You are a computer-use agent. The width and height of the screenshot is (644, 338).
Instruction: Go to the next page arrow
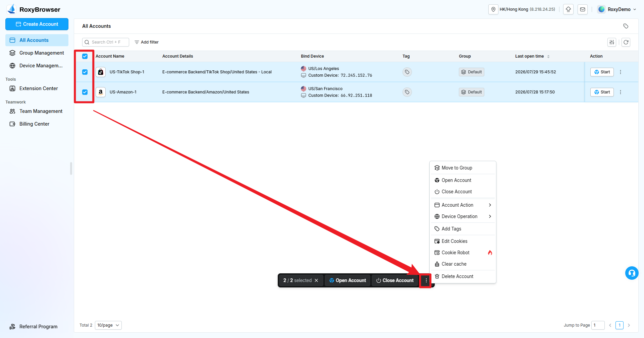(x=629, y=325)
